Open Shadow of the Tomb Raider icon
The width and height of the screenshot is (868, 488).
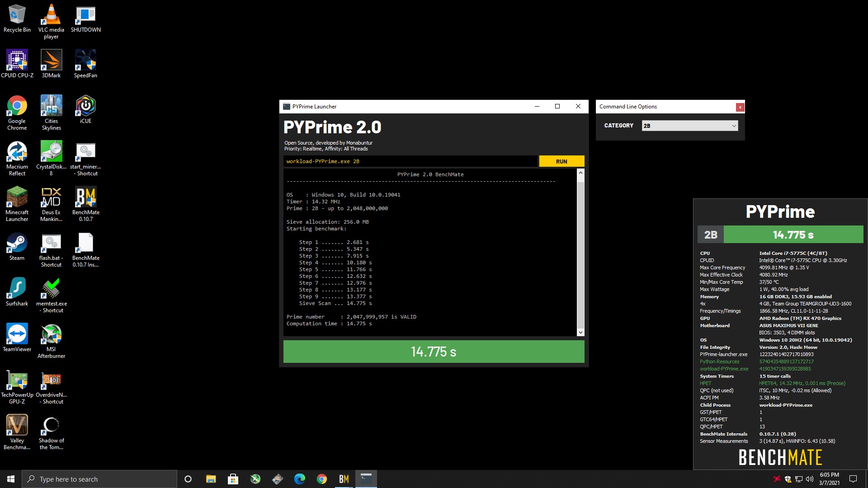tap(51, 432)
